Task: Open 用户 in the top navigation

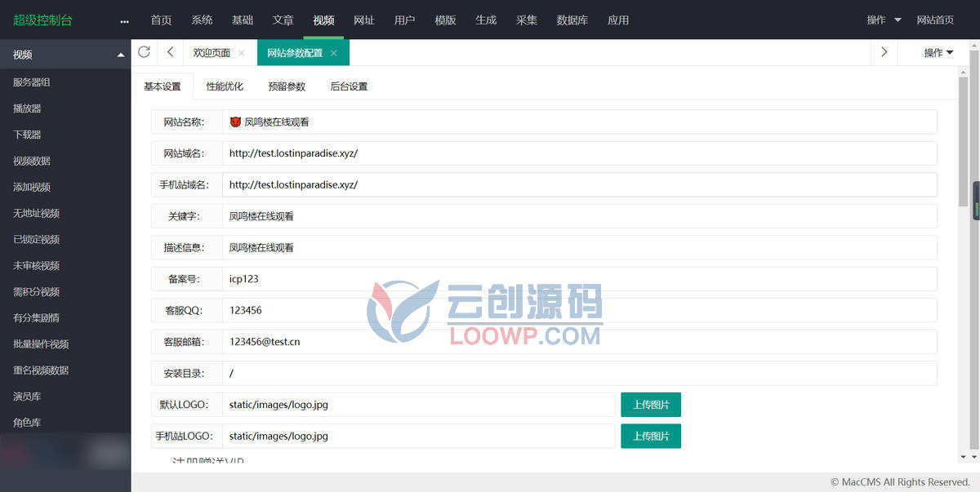Action: pos(405,20)
